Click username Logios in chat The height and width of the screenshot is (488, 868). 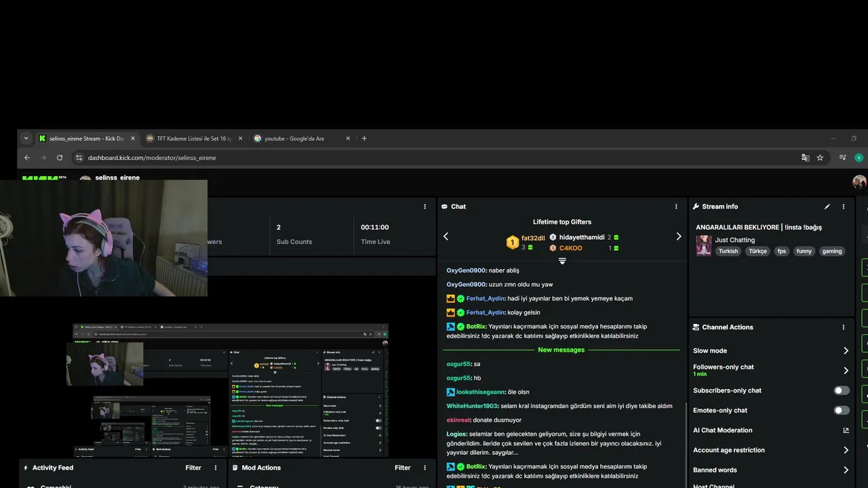coord(456,434)
